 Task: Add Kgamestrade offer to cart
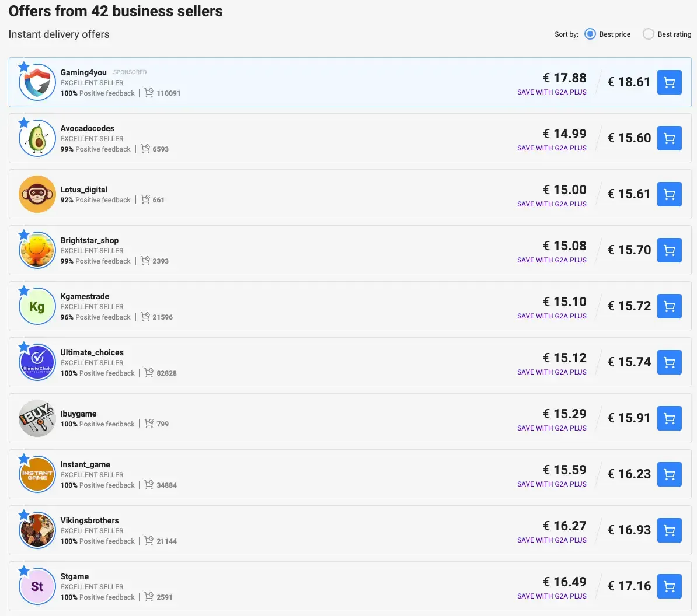(669, 306)
